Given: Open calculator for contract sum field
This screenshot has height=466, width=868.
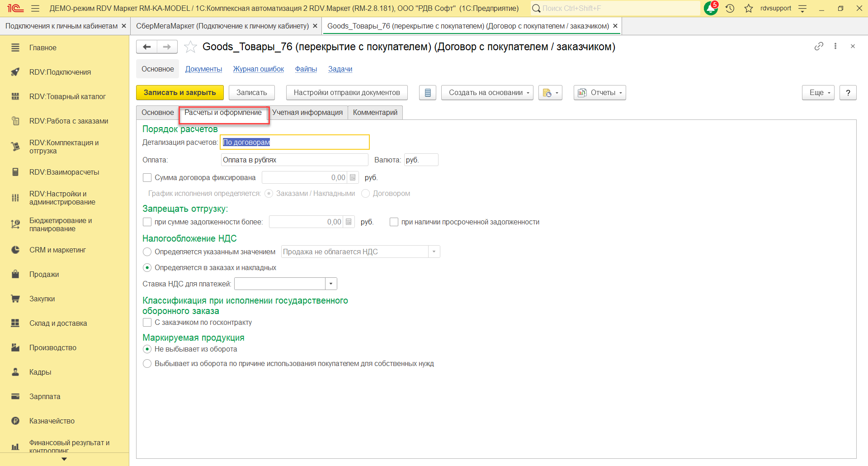Looking at the screenshot, I should point(353,178).
